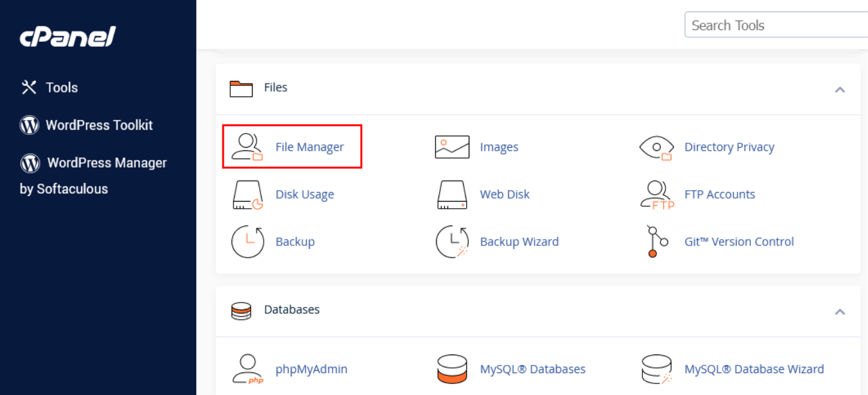Screen dimensions: 868x395
Task: Click the FTP Accounts person icon
Action: coord(656,195)
